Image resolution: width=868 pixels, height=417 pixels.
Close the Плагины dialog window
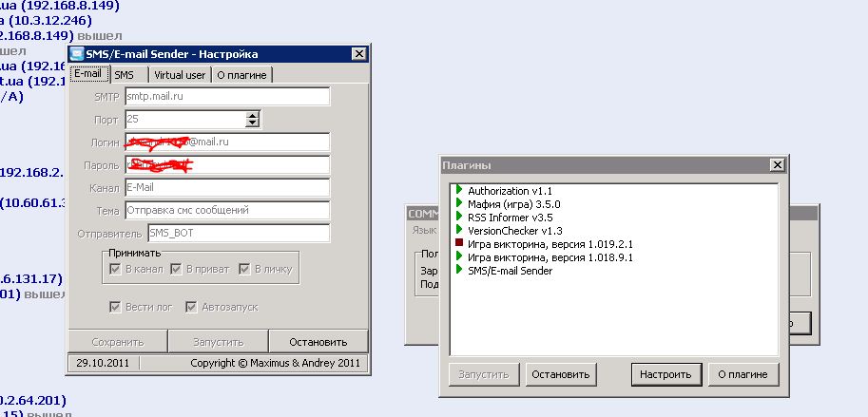[x=776, y=165]
